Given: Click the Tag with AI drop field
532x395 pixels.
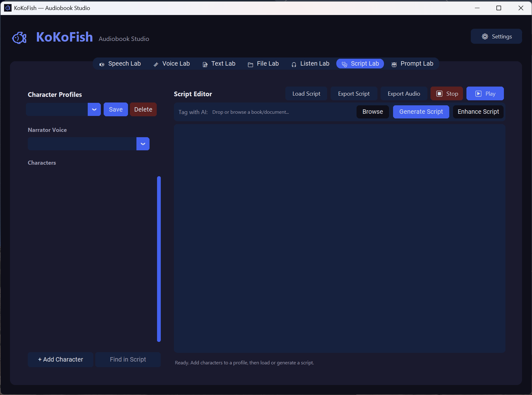Looking at the screenshot, I should 283,112.
